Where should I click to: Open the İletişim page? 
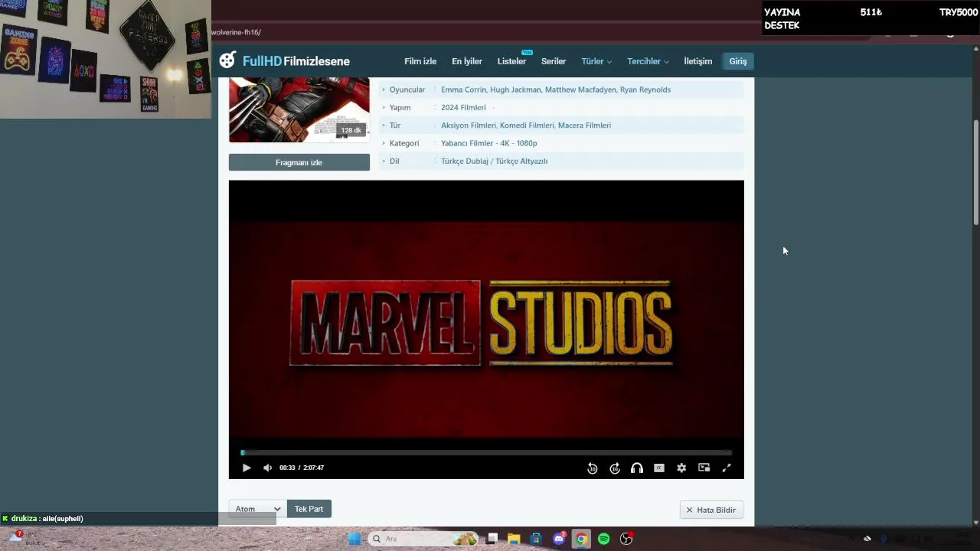pos(698,61)
